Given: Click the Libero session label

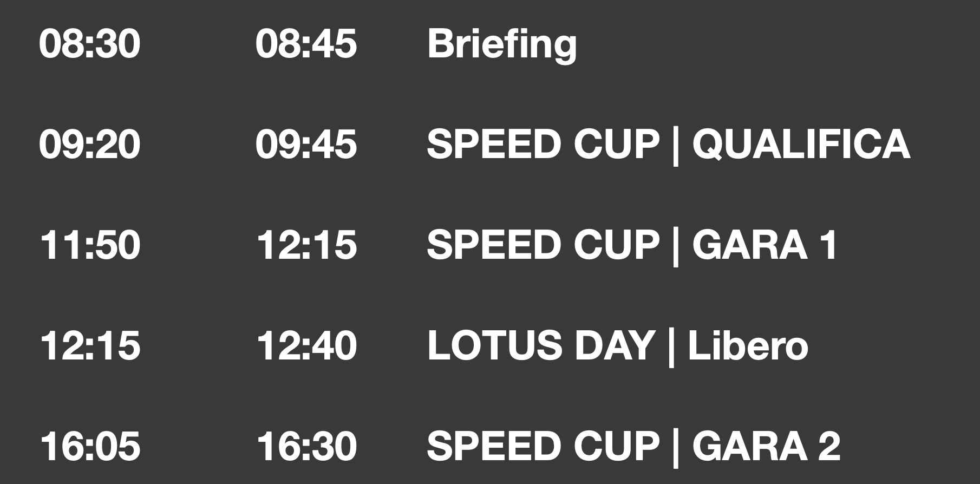Looking at the screenshot, I should (x=748, y=346).
